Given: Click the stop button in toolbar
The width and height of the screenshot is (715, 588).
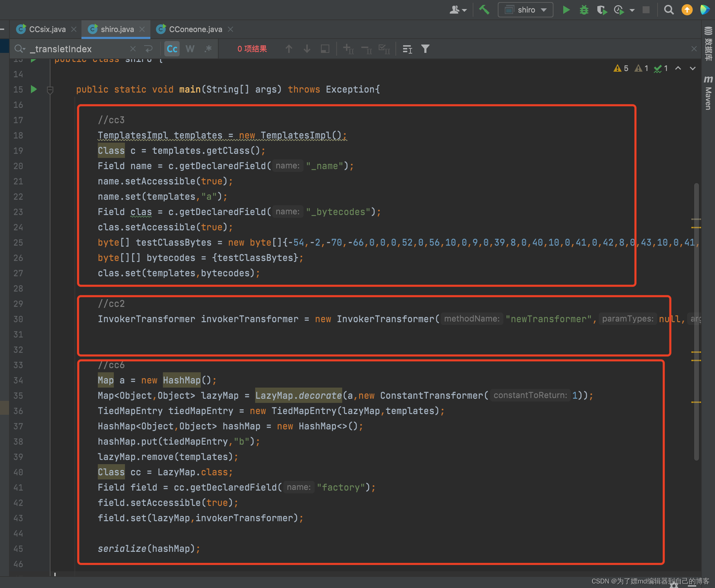Looking at the screenshot, I should point(646,10).
